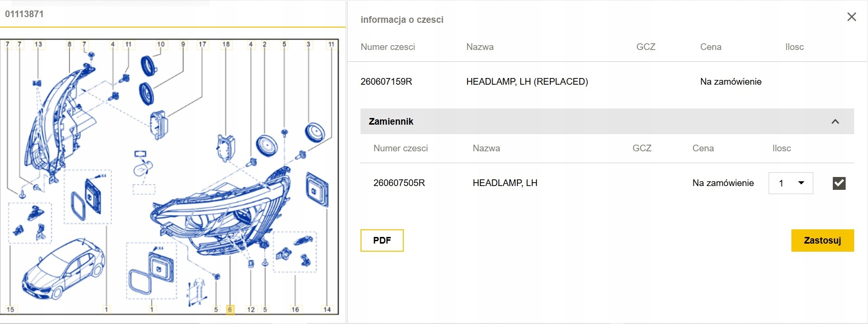The width and height of the screenshot is (868, 324).
Task: Collapse the Zamiennik section chevron
Action: click(x=835, y=121)
